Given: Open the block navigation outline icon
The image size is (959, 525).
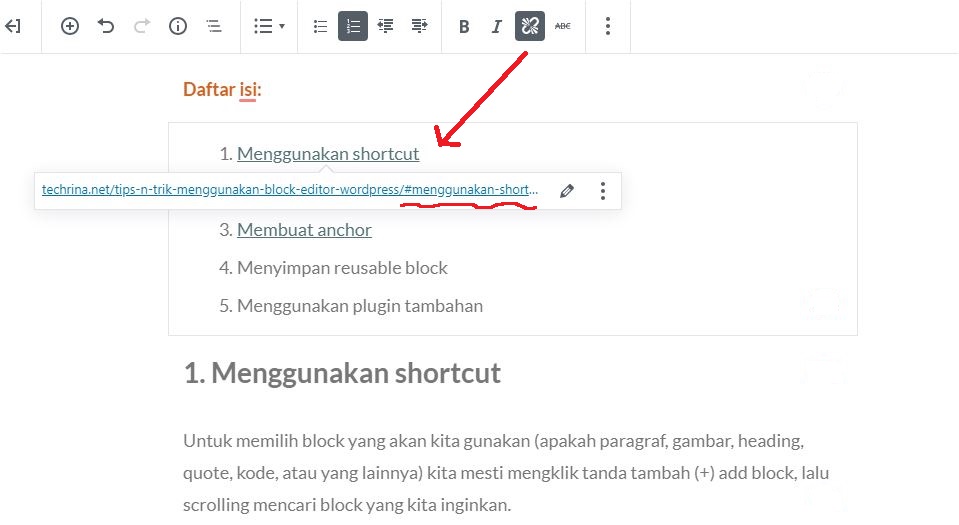Looking at the screenshot, I should 214,27.
